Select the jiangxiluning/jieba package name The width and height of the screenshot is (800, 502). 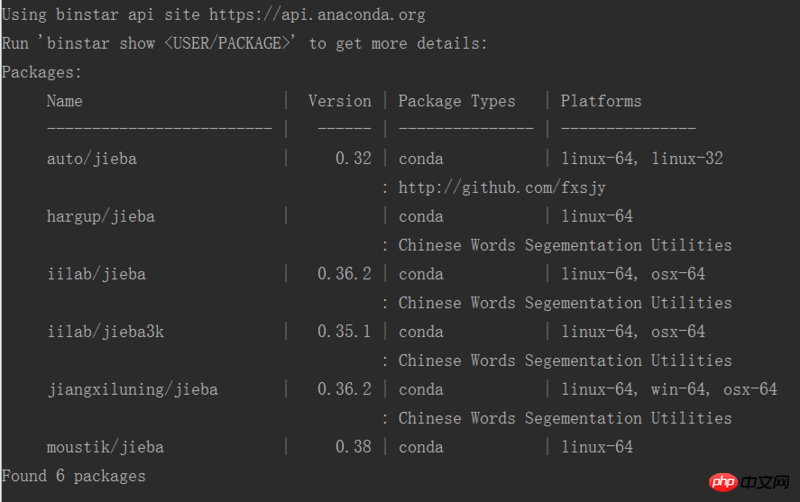click(x=133, y=390)
